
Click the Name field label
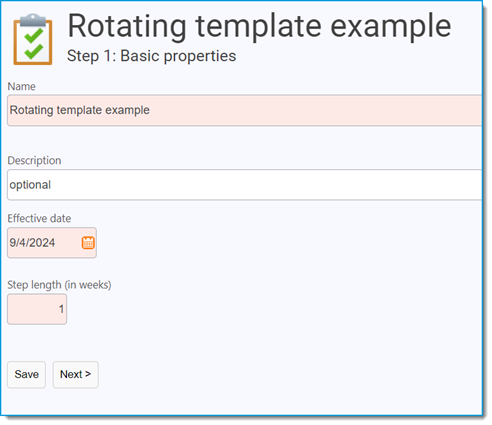pyautogui.click(x=22, y=87)
